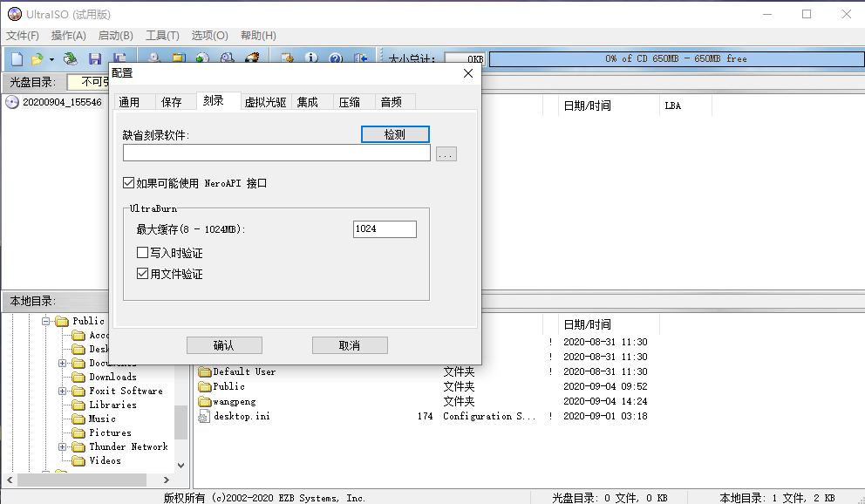Open the 选项(O) menu
Image resolution: width=865 pixels, height=504 pixels.
tap(209, 35)
